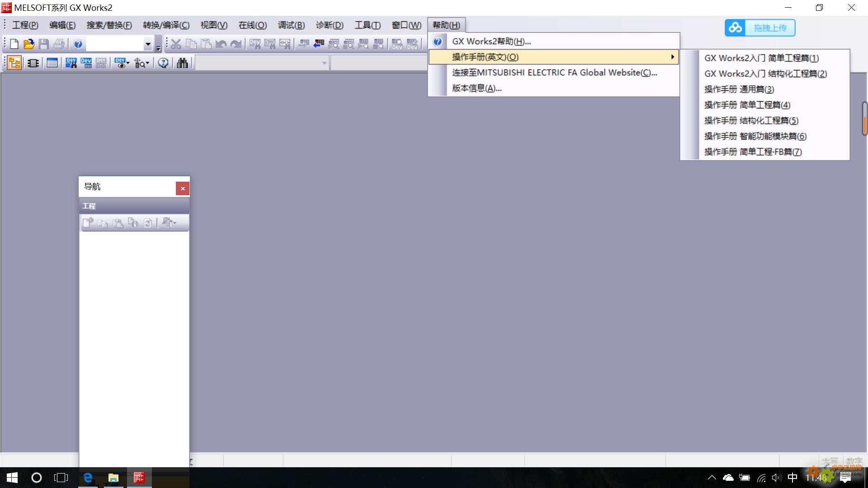Open 操作手册 智能功能模块篇(6)
The height and width of the screenshot is (488, 868).
(x=765, y=136)
